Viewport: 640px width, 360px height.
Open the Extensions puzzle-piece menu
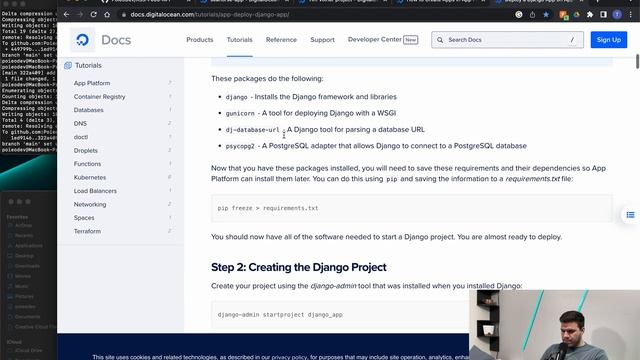coord(590,15)
